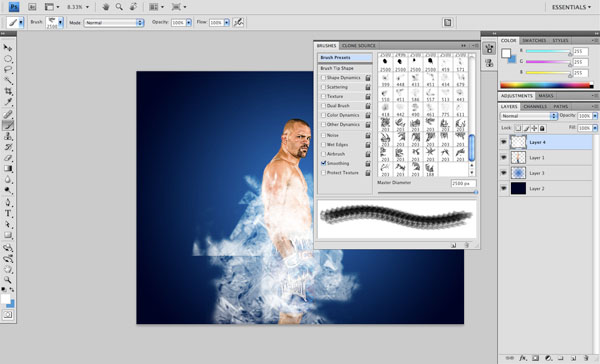Screen dimensions: 600x364
Task: Open the Essentials workspace switcher
Action: point(571,7)
